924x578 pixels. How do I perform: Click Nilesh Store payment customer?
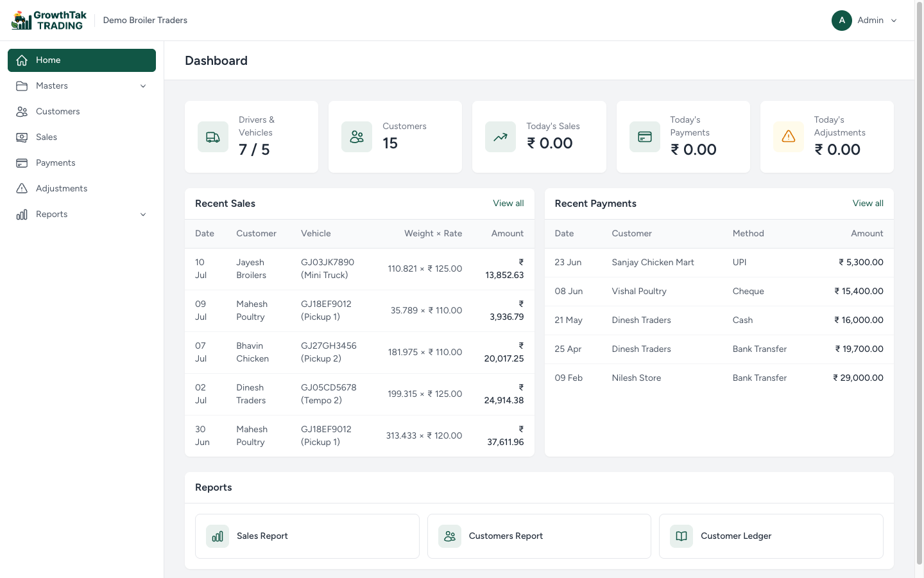pos(636,378)
